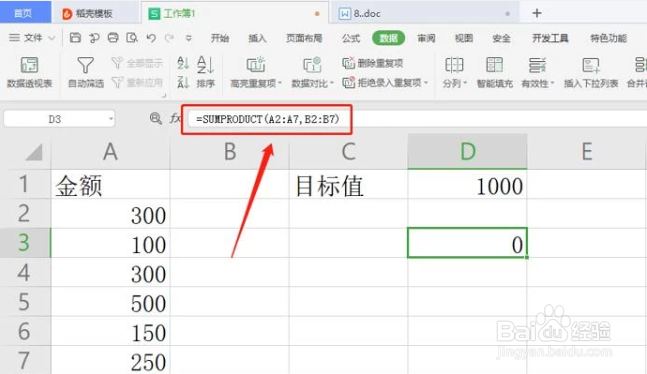Click the print icon in quick toolbar

[x=113, y=38]
